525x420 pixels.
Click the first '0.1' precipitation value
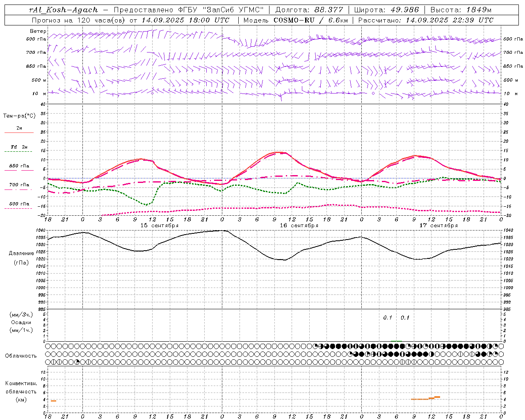[x=388, y=318]
